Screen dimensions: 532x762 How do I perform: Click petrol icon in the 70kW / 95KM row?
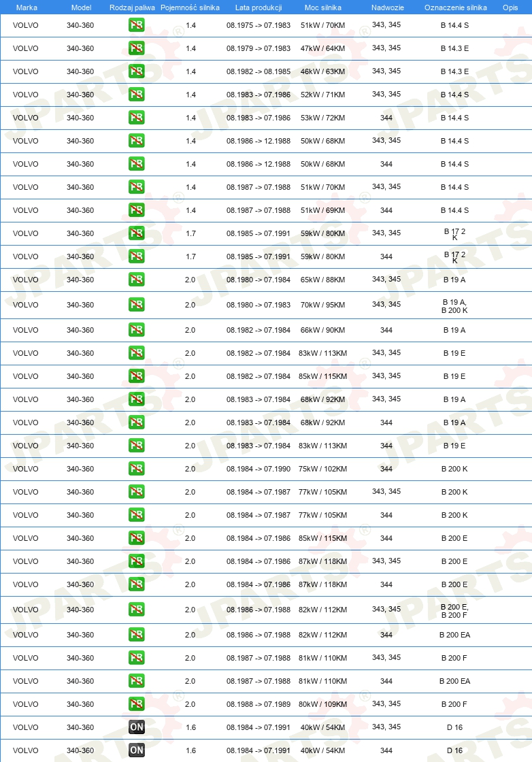(x=137, y=305)
